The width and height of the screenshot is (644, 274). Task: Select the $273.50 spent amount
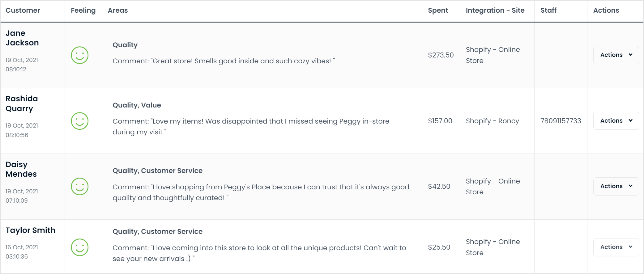(x=441, y=55)
